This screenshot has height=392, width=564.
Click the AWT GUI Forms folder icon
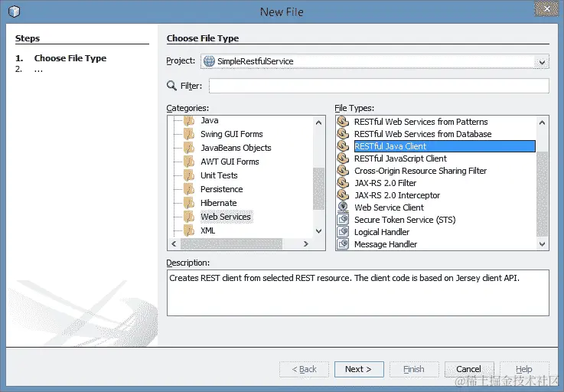coord(189,162)
